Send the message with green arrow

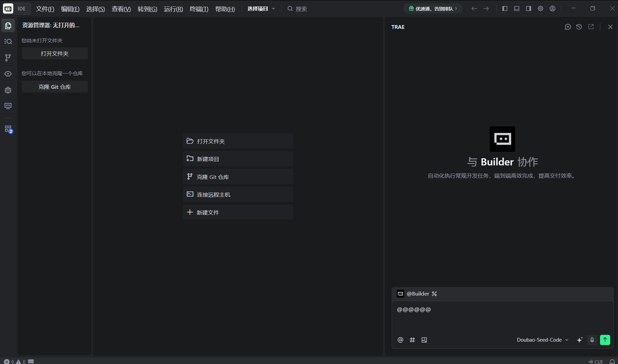pos(605,340)
